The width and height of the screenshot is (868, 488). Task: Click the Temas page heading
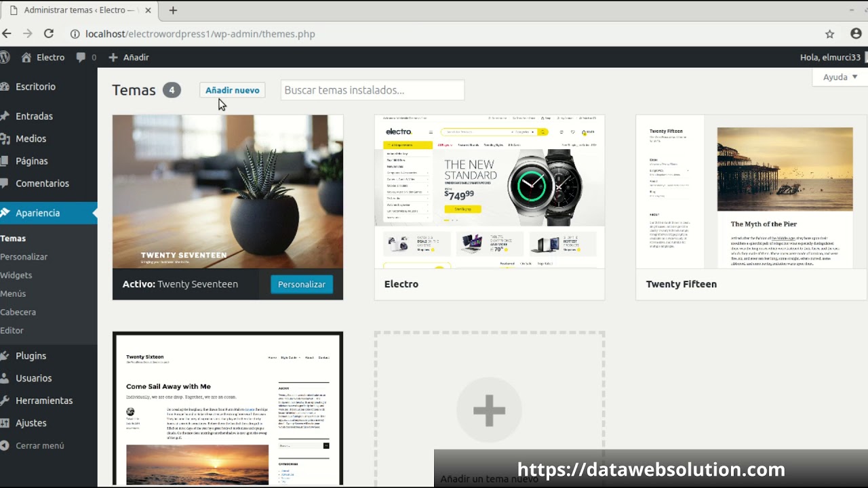pos(134,90)
